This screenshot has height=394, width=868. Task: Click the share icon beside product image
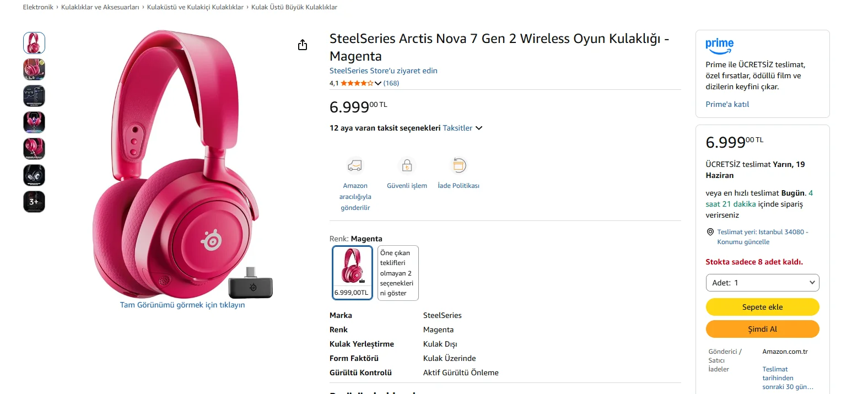pyautogui.click(x=302, y=45)
